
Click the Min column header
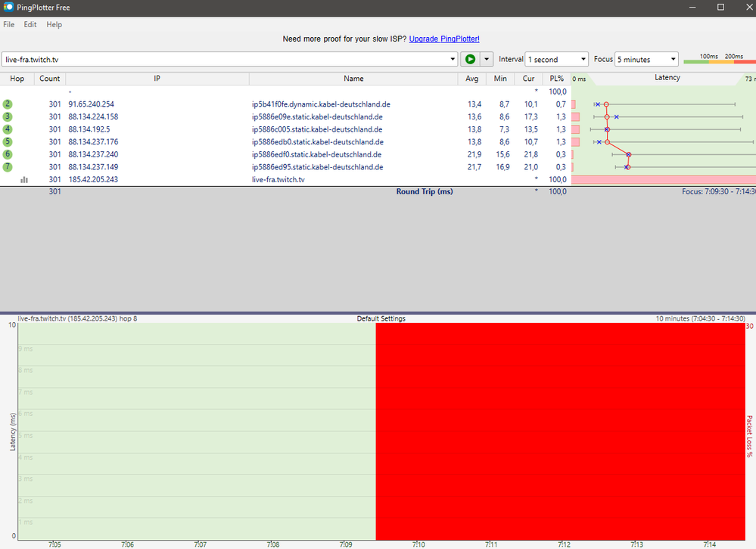click(500, 79)
